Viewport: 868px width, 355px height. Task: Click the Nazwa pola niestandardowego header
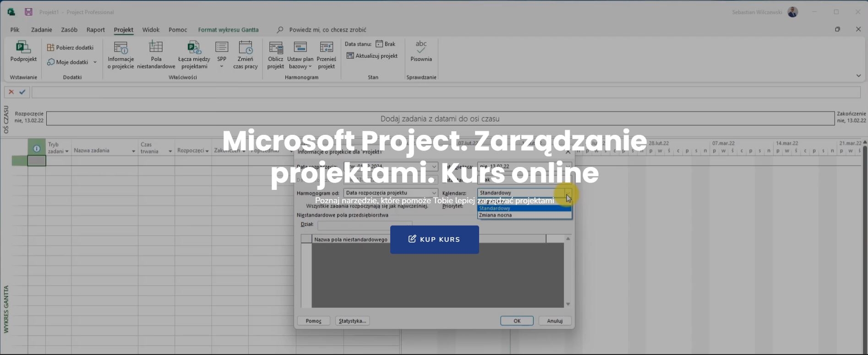[351, 239]
